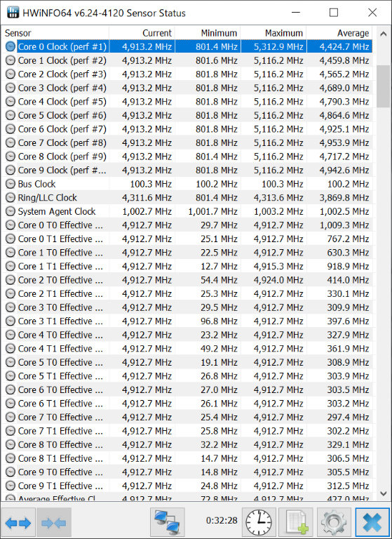Click the vertical scrollbar thumb
Viewport: 392px width, 539px height.
pos(383,86)
